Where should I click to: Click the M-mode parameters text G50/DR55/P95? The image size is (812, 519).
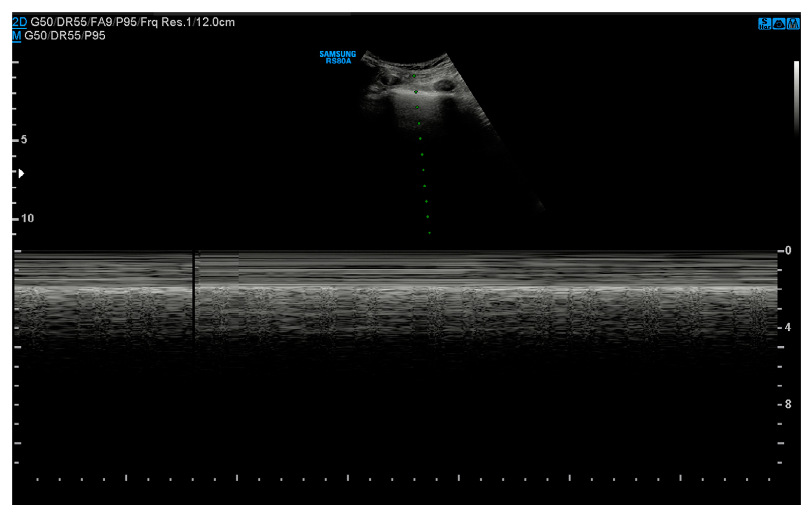click(x=65, y=35)
